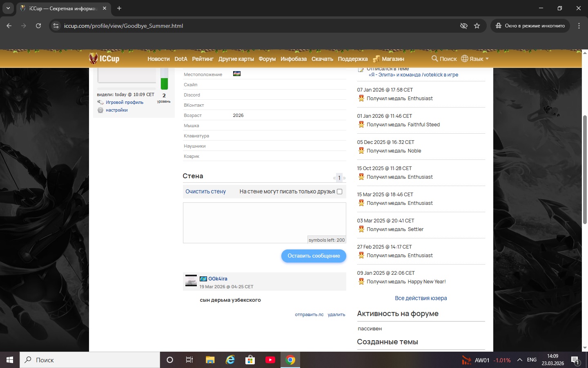Open the Скачать menu
The height and width of the screenshot is (368, 588).
(322, 59)
